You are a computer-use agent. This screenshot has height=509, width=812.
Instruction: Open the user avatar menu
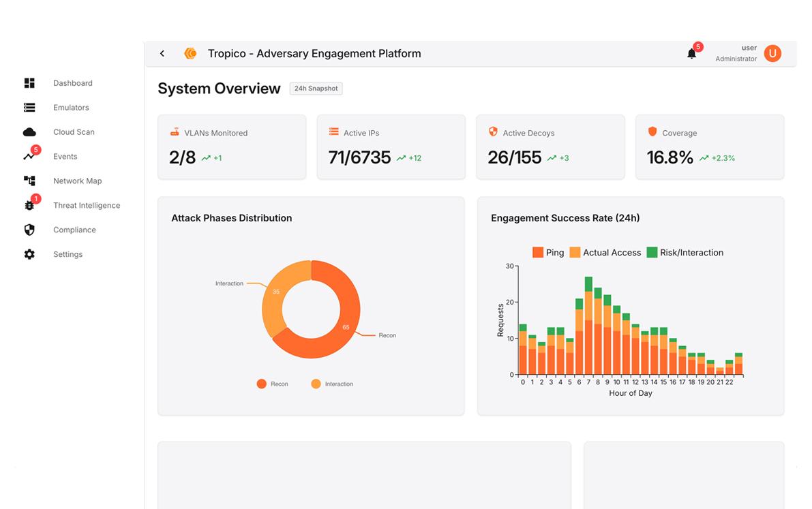tap(772, 54)
